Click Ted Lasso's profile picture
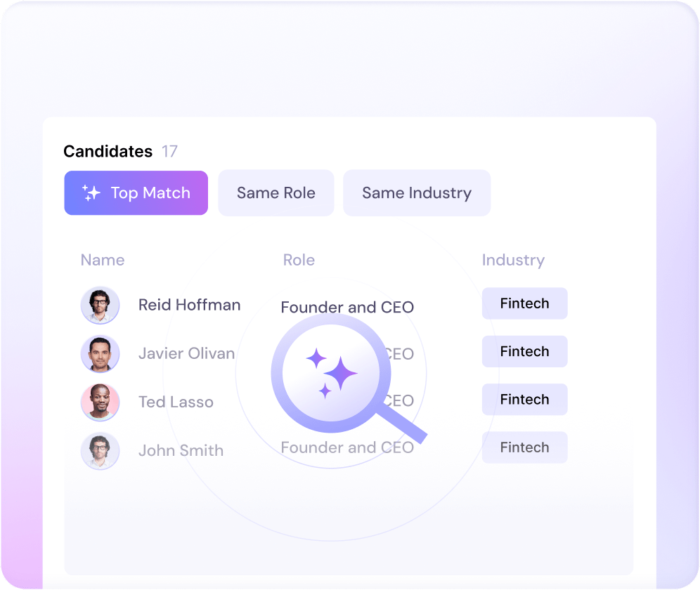Viewport: 700px width, 590px height. [x=100, y=402]
